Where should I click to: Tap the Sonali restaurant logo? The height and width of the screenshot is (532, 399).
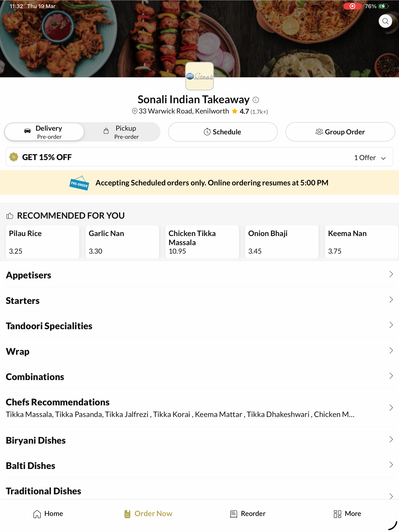[199, 76]
